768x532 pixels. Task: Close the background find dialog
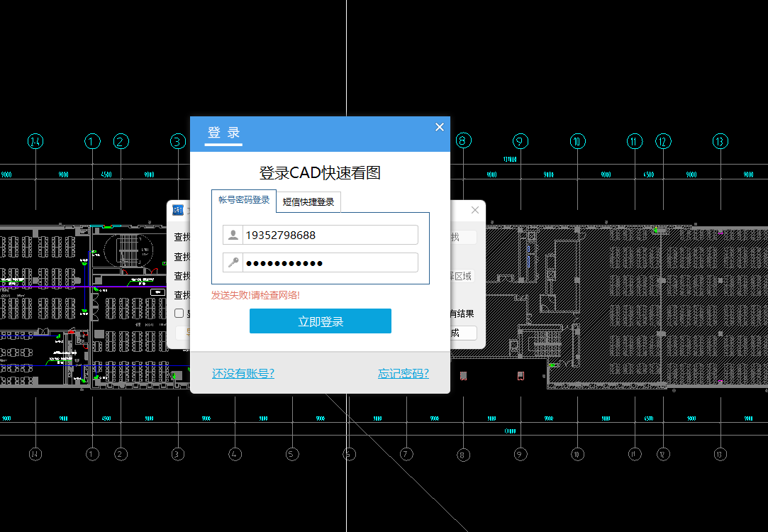pyautogui.click(x=475, y=210)
